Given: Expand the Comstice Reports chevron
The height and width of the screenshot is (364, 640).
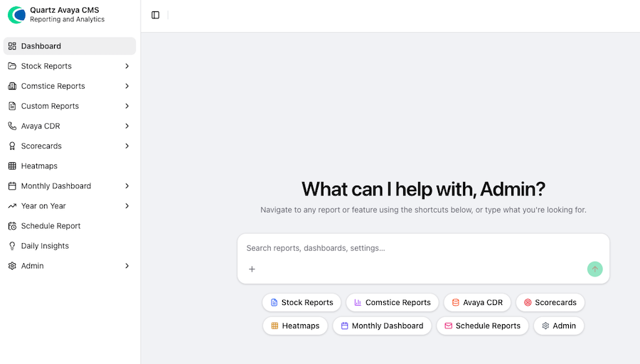Looking at the screenshot, I should [x=127, y=86].
